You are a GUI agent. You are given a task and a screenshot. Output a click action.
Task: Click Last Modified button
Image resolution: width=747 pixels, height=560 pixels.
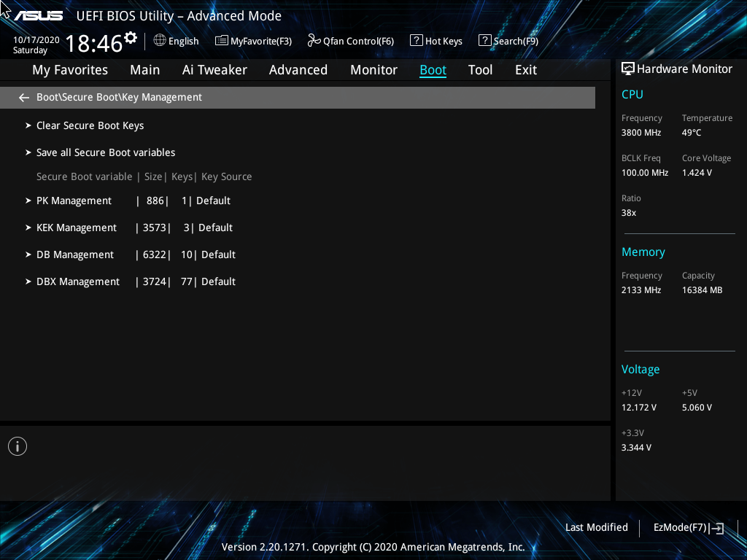pyautogui.click(x=597, y=528)
